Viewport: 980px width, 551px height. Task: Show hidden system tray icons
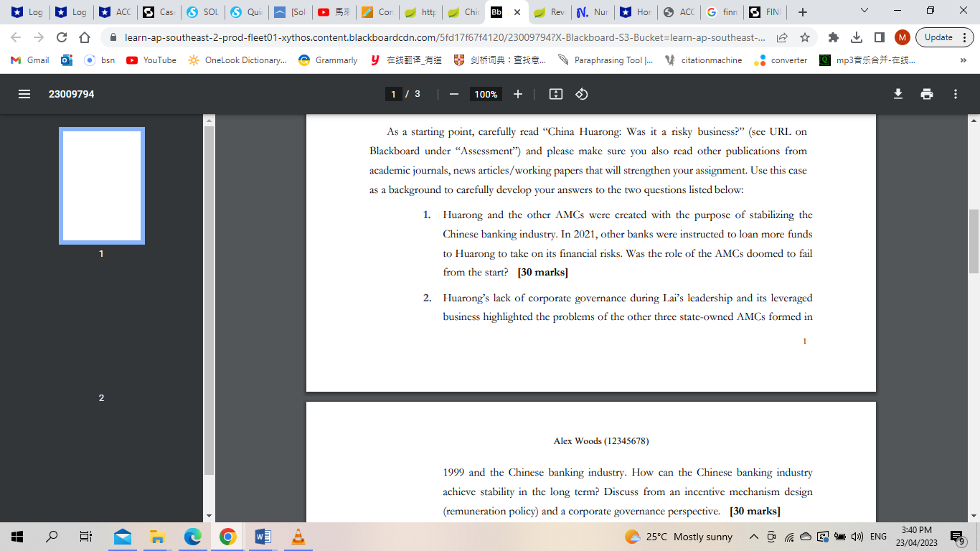pos(754,537)
